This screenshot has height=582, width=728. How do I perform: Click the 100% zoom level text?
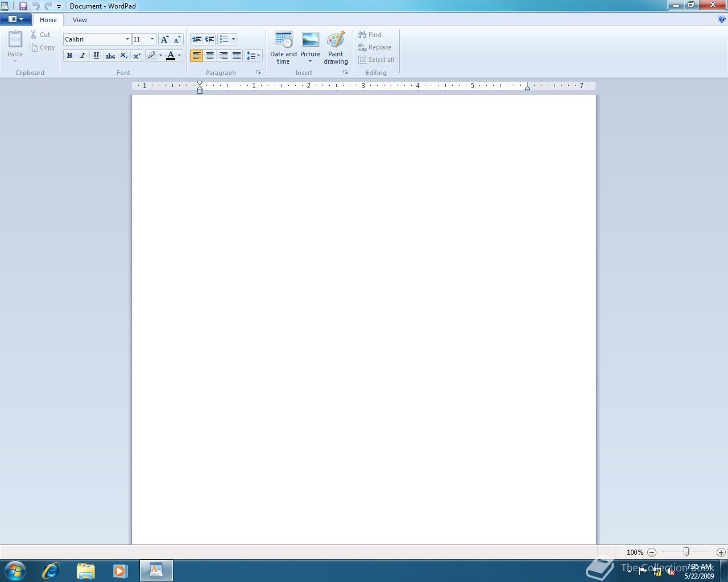635,552
